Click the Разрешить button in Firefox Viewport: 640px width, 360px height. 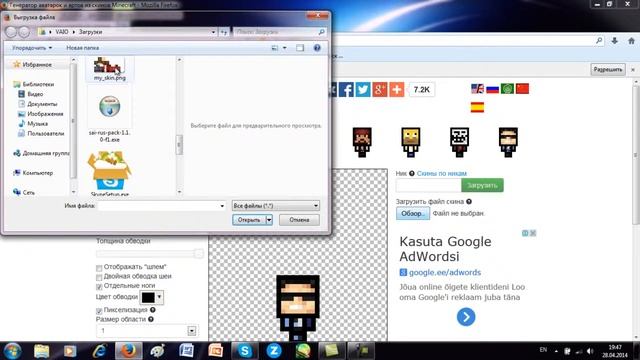click(x=608, y=70)
